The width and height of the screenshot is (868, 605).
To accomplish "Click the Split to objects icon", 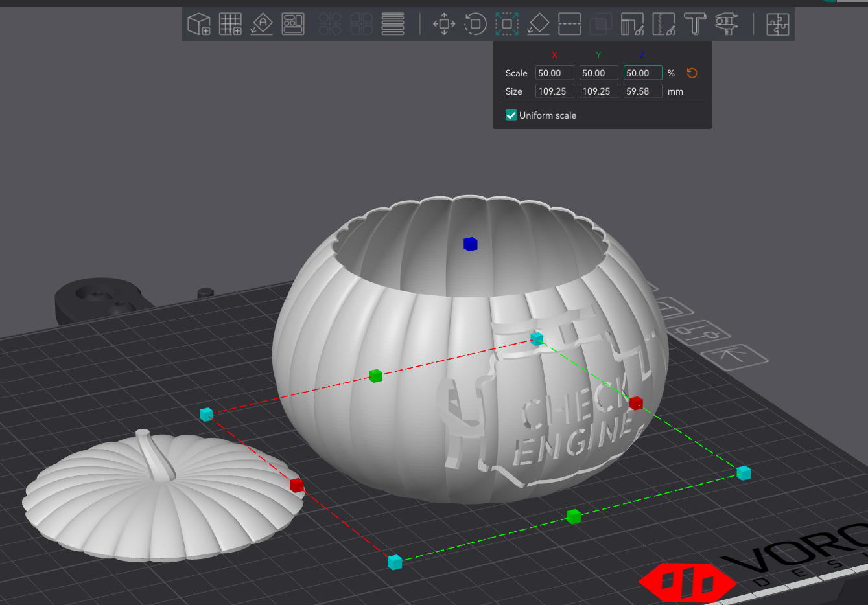I will pos(330,25).
